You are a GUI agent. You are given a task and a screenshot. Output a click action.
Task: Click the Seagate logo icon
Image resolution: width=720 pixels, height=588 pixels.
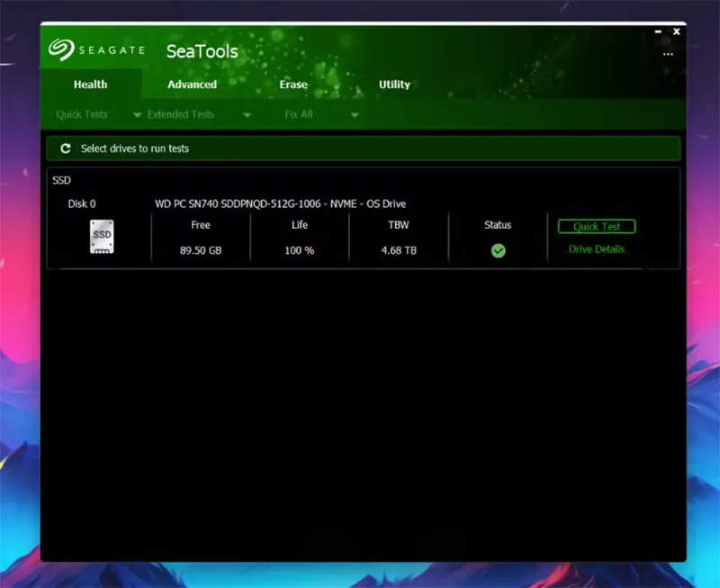62,50
